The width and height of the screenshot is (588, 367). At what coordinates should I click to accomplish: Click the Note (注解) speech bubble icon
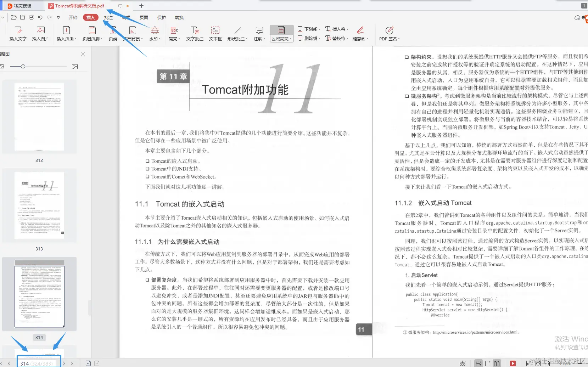click(x=259, y=30)
